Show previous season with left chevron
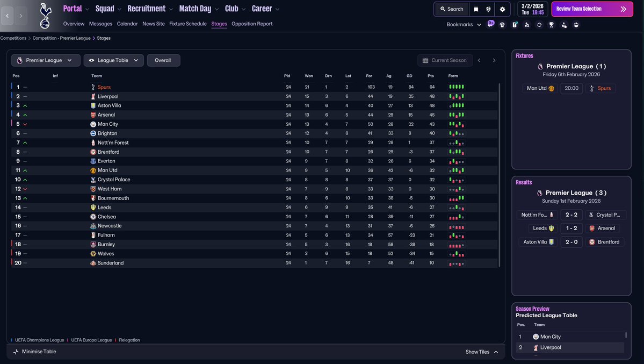The image size is (644, 364). [x=479, y=60]
